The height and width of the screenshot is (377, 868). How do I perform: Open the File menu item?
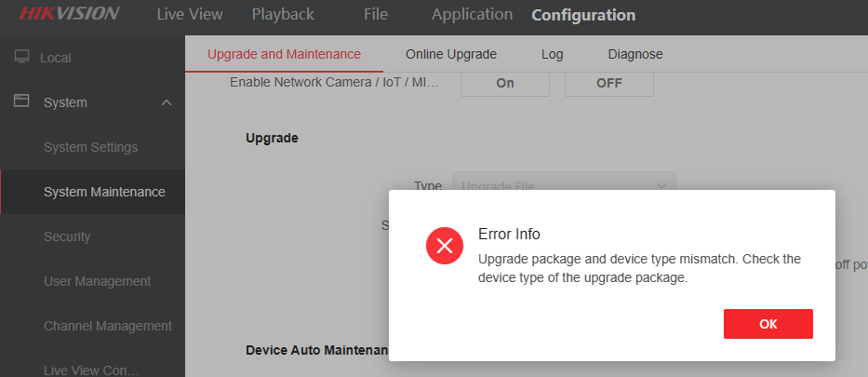click(x=376, y=15)
